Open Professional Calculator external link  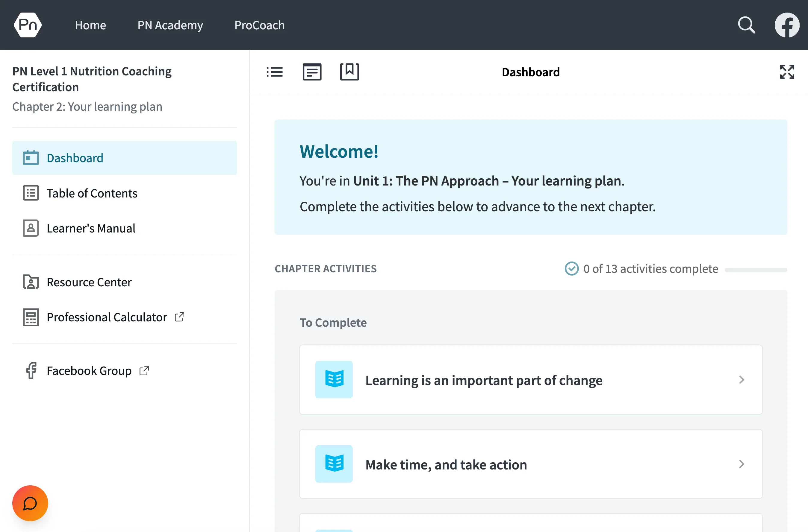coord(107,317)
